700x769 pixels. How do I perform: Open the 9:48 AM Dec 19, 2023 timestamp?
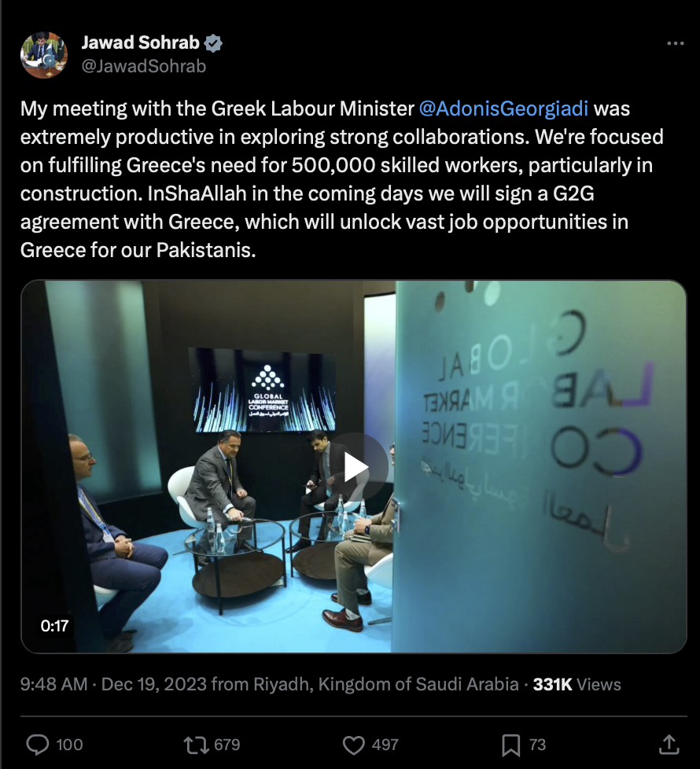(113, 684)
